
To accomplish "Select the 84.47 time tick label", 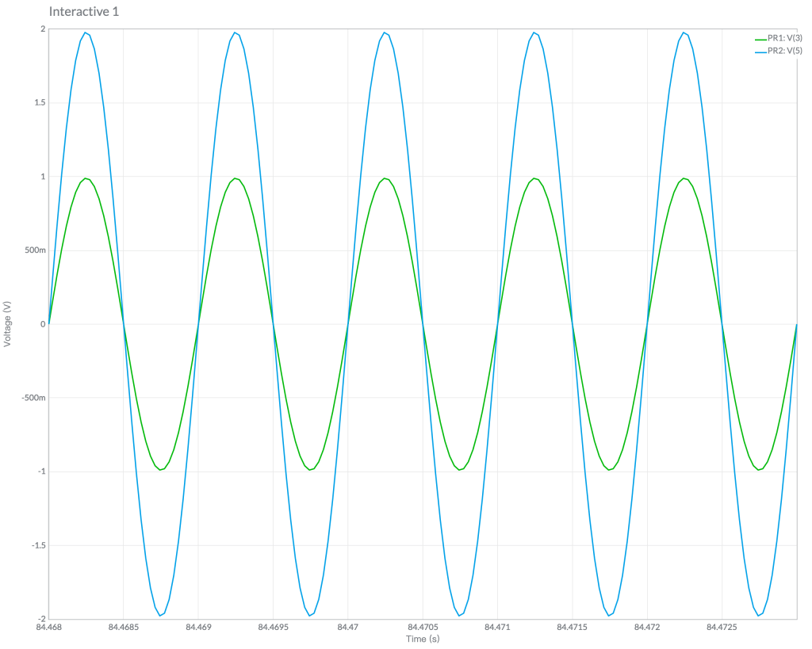I will coord(347,627).
